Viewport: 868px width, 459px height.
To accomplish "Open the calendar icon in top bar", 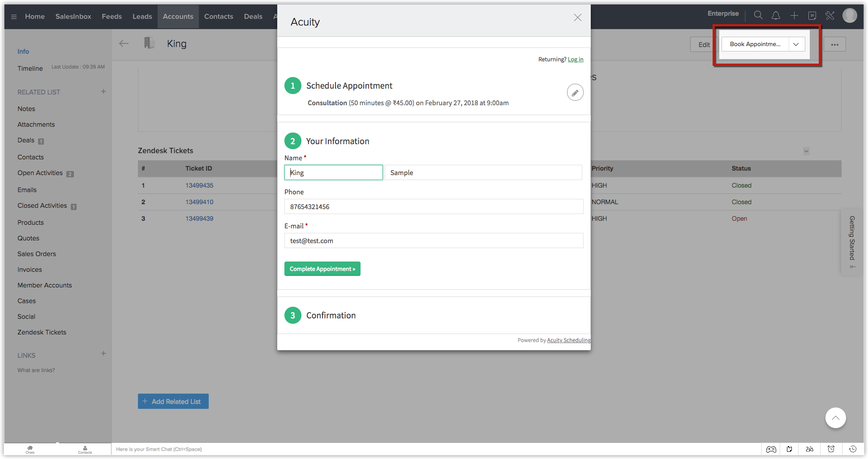I will pyautogui.click(x=812, y=16).
